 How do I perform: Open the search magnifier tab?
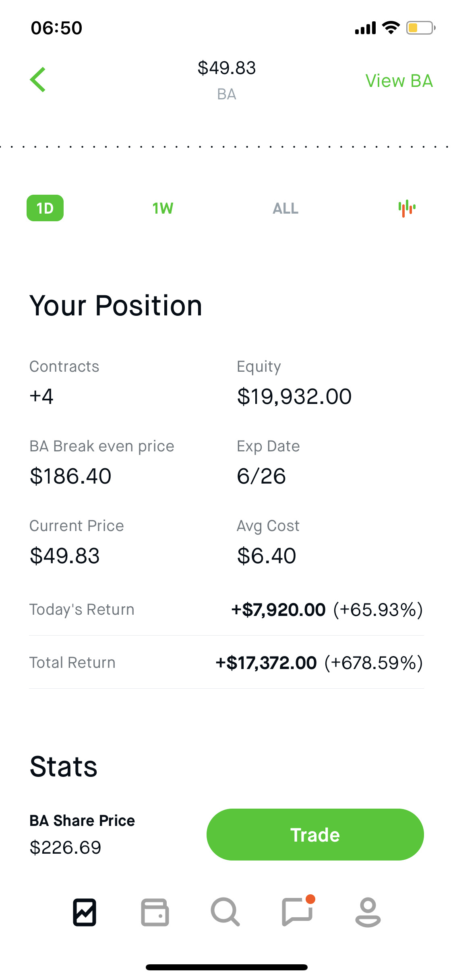225,912
